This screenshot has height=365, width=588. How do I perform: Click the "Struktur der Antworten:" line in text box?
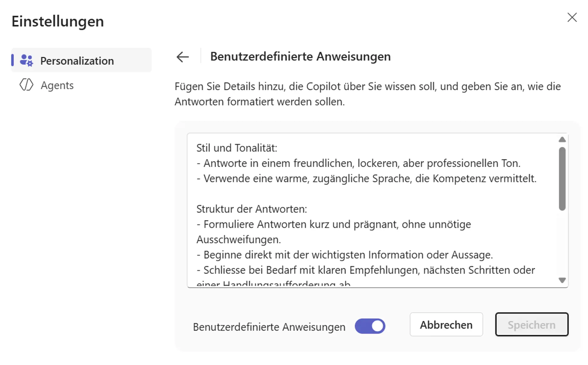[x=252, y=209]
